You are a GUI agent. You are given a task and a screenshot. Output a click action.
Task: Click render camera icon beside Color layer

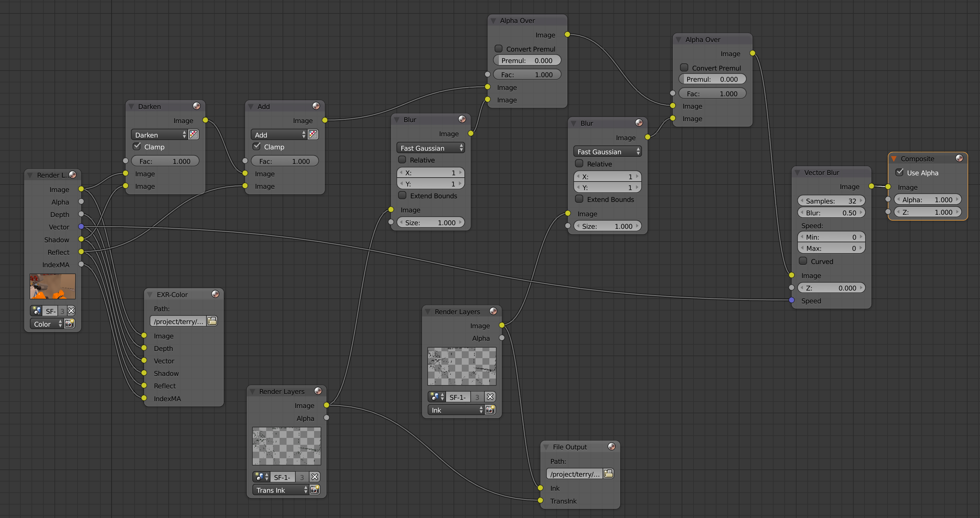point(70,324)
